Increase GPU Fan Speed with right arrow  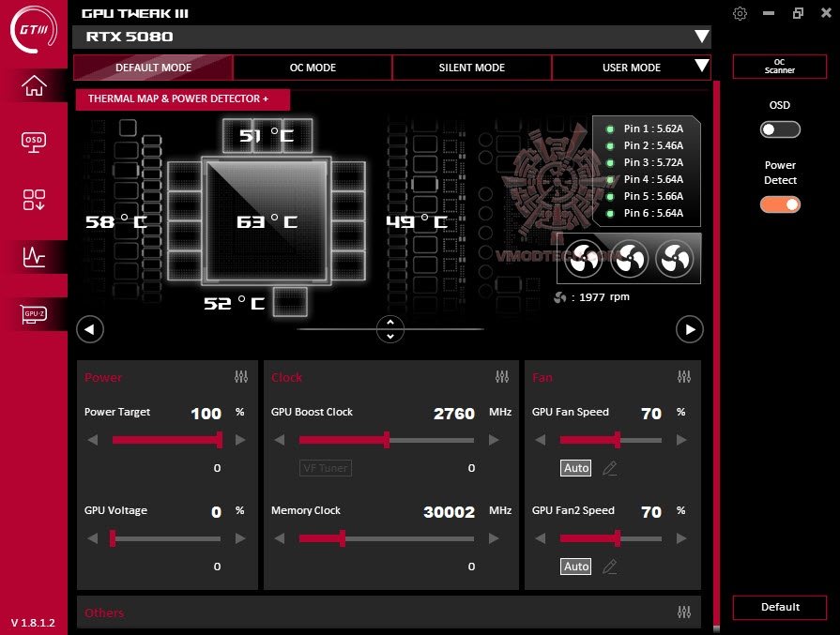tap(681, 440)
